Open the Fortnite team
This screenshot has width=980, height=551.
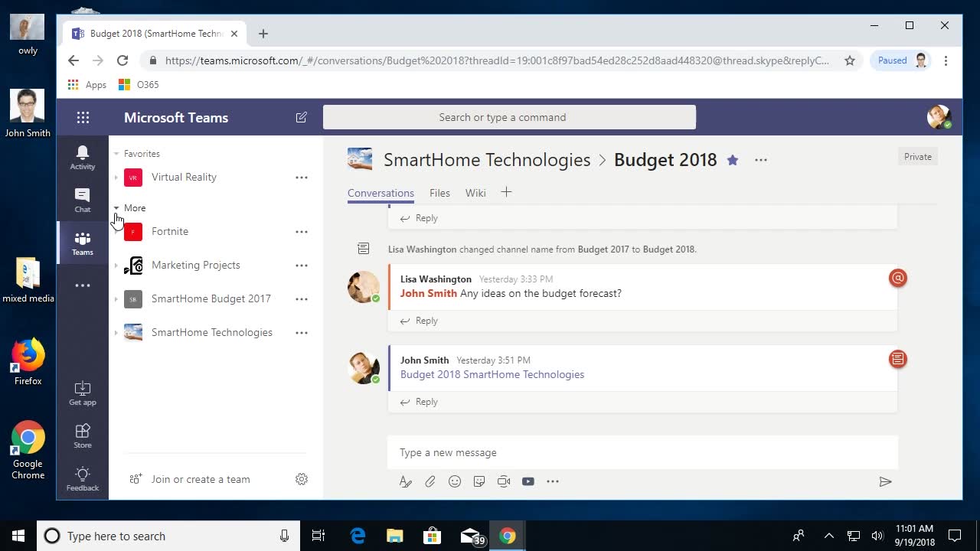[x=170, y=232]
